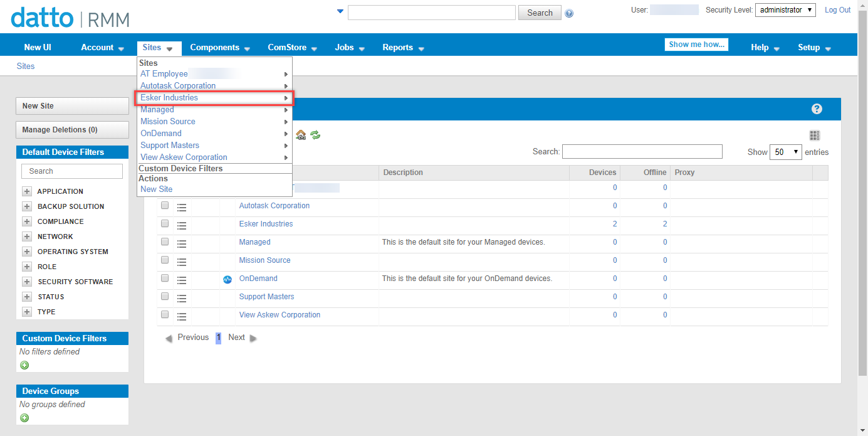The width and height of the screenshot is (868, 436).
Task: Check the Support Masters checkbox
Action: [165, 296]
